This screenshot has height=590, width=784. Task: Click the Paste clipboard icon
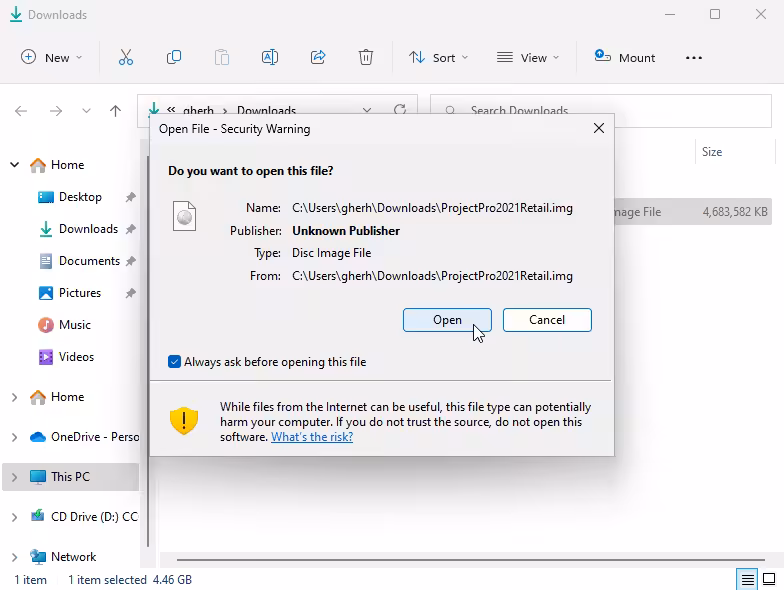point(222,58)
